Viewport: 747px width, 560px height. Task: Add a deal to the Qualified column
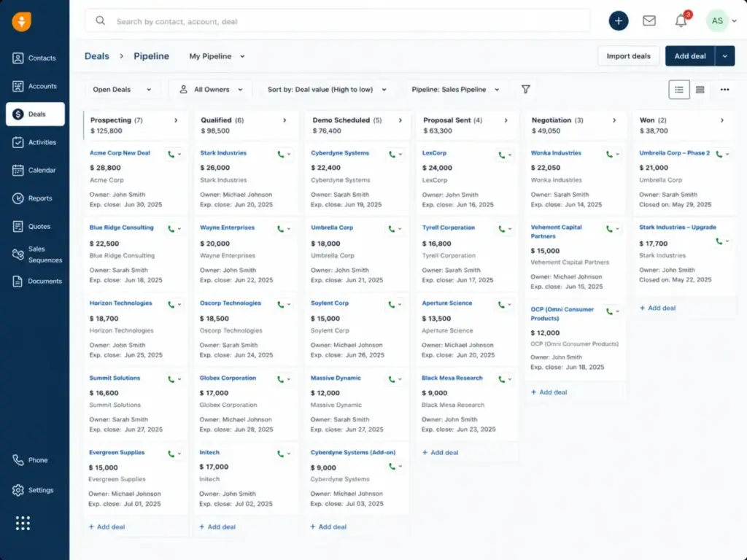click(217, 526)
